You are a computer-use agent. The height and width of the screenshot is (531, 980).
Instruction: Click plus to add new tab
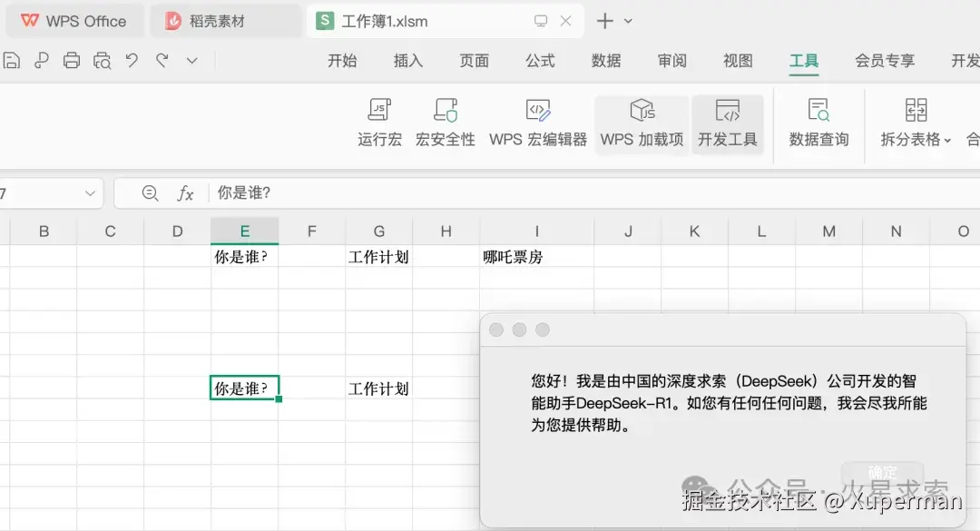tap(604, 21)
